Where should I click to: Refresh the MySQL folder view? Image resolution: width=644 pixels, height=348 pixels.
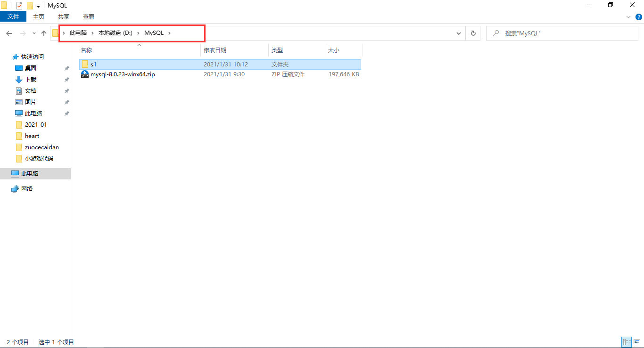coord(473,33)
